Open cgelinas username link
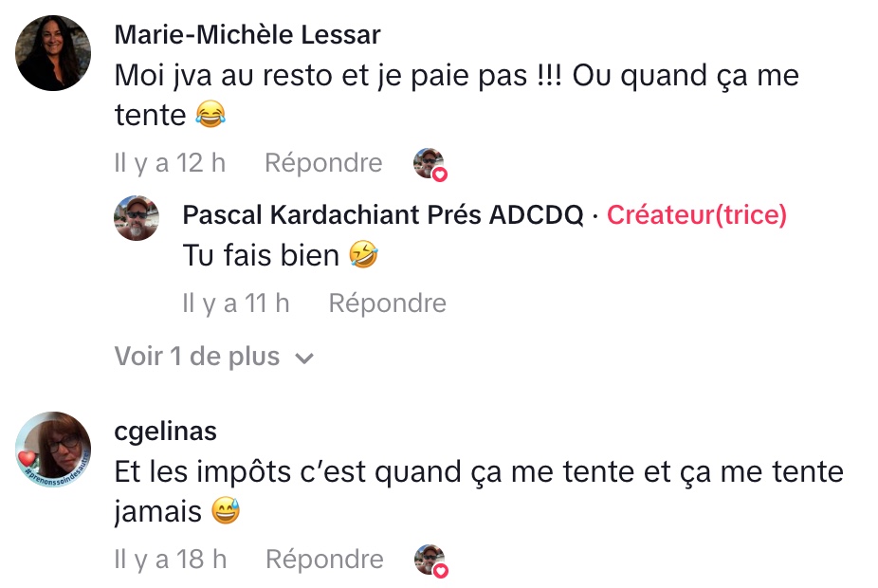 click(165, 432)
